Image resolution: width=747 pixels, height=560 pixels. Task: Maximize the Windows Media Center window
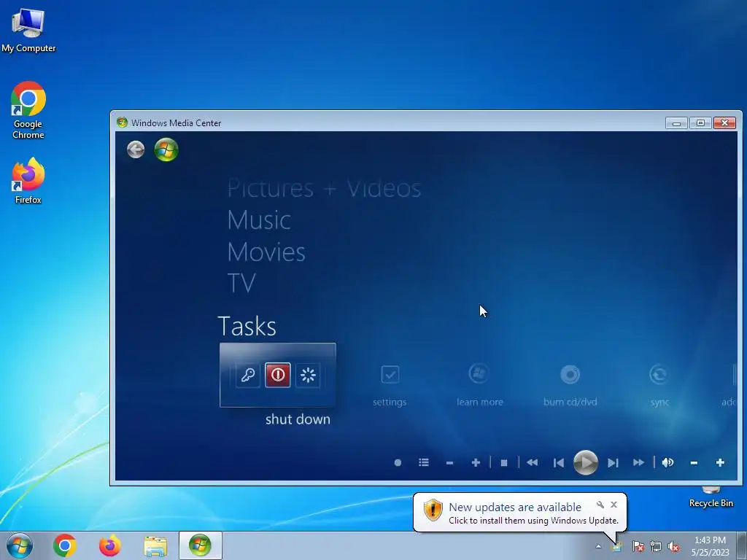[x=700, y=122]
